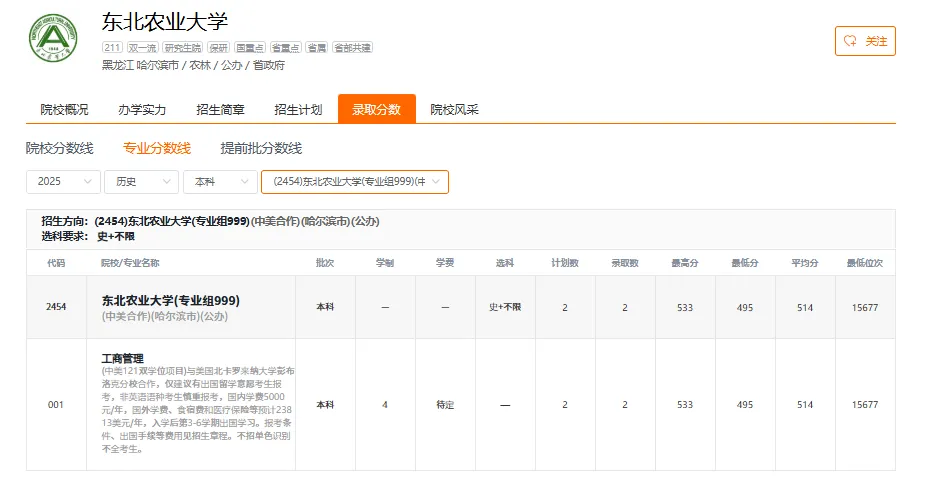The height and width of the screenshot is (489, 930).
Task: Click the 最高分 column header
Action: 684,263
